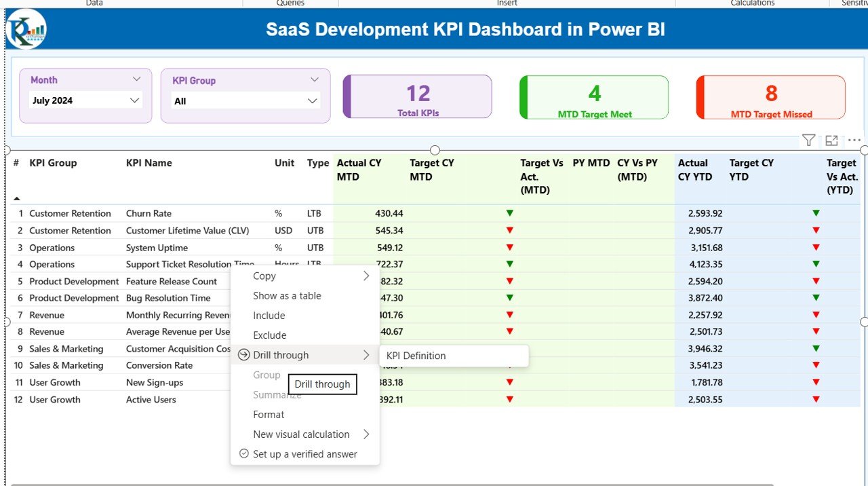
Task: Click green down arrow in Churn Rate row
Action: click(510, 213)
